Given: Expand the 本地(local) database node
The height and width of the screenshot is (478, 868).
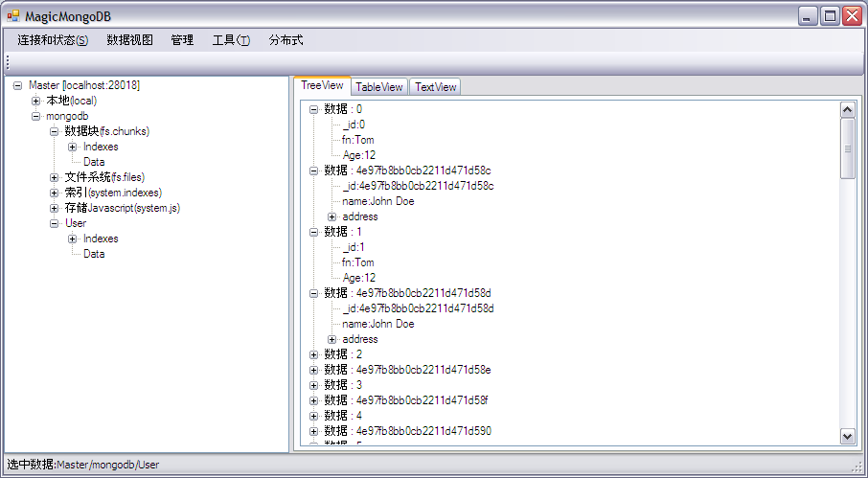Looking at the screenshot, I should pos(35,102).
